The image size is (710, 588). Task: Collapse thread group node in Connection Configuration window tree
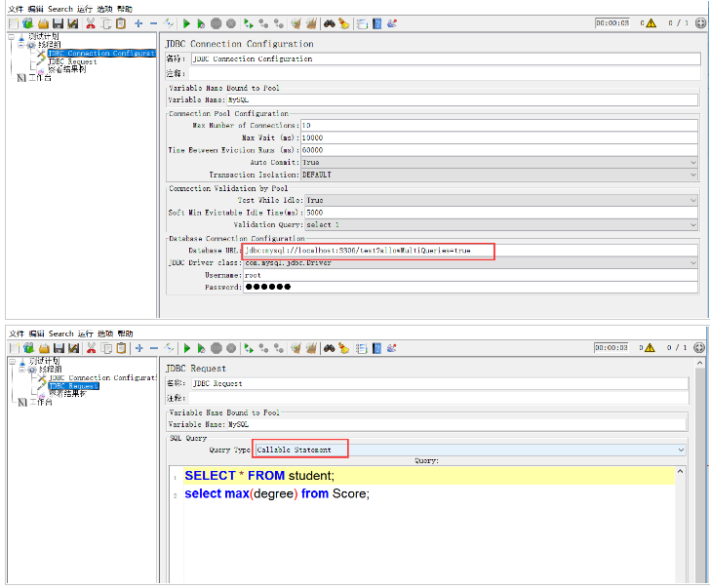[20, 45]
